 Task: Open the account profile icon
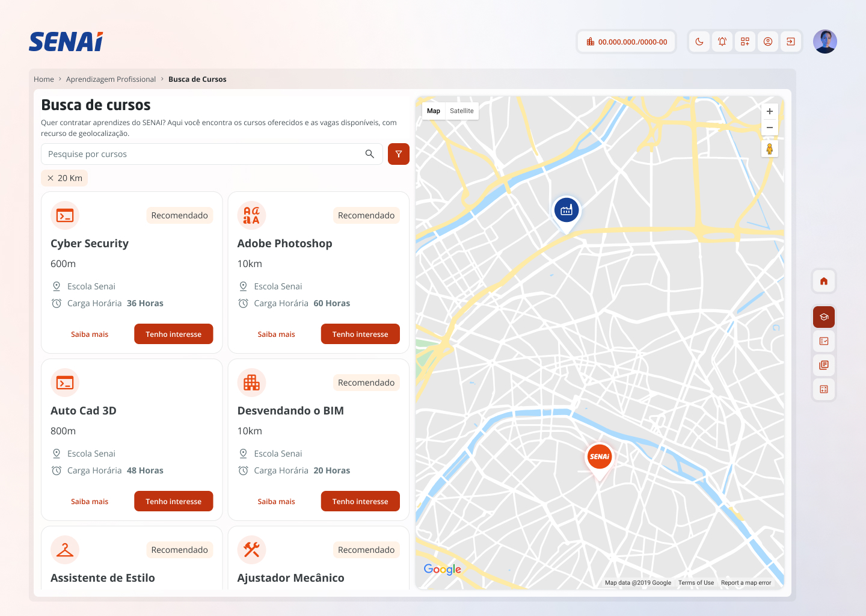click(768, 41)
